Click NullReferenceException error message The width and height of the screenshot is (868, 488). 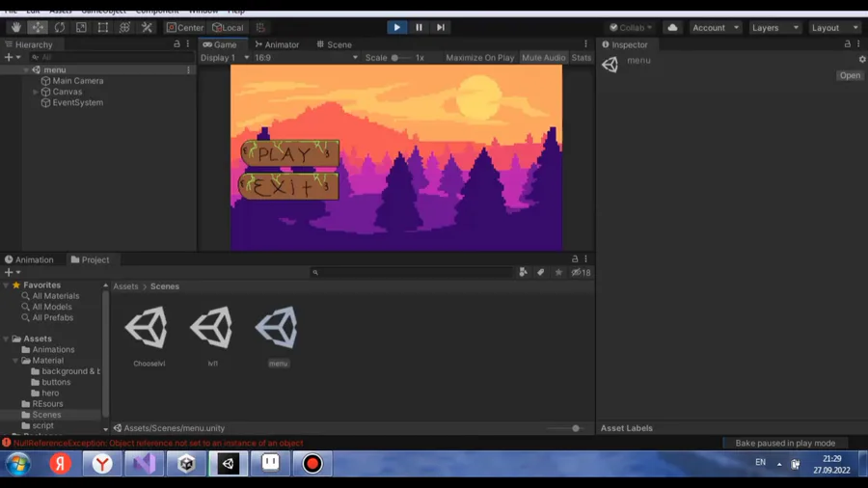(158, 444)
